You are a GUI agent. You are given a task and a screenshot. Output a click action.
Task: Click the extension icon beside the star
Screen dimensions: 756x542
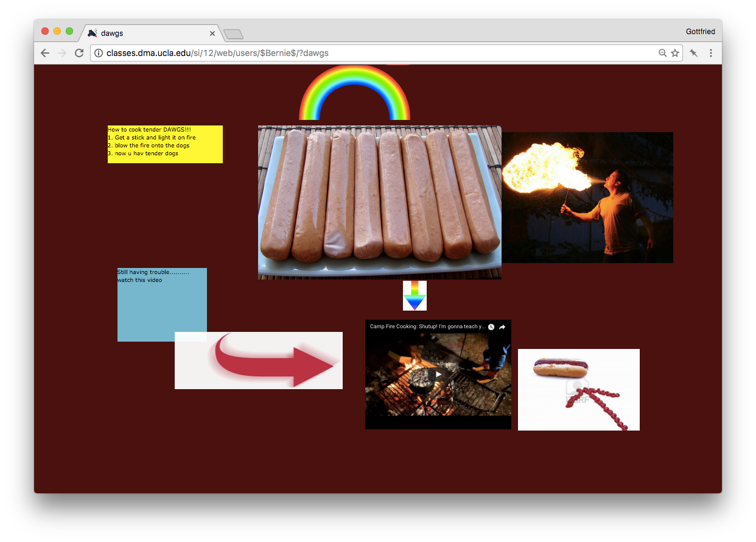(x=693, y=53)
